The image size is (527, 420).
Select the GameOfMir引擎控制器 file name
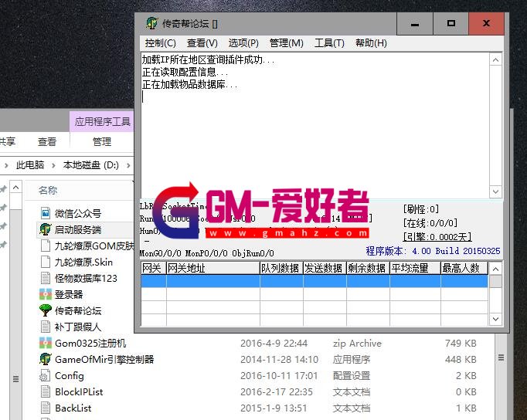104,359
